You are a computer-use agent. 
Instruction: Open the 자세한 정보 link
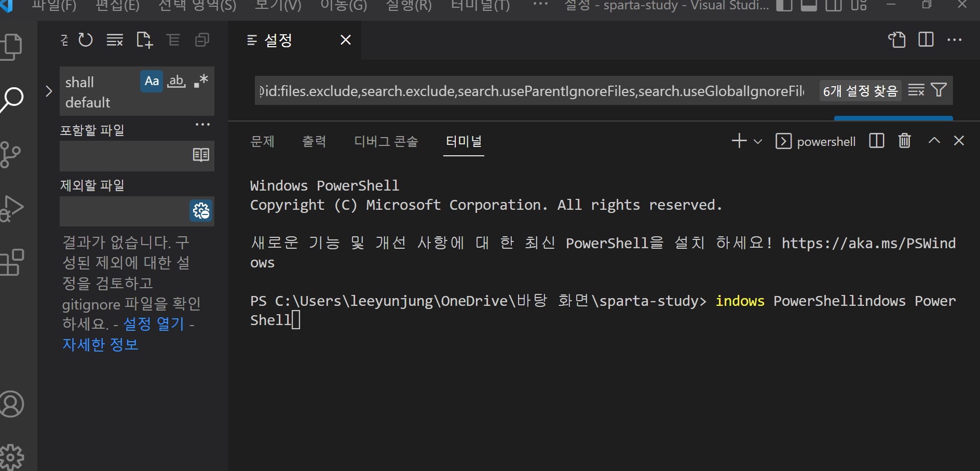point(100,344)
